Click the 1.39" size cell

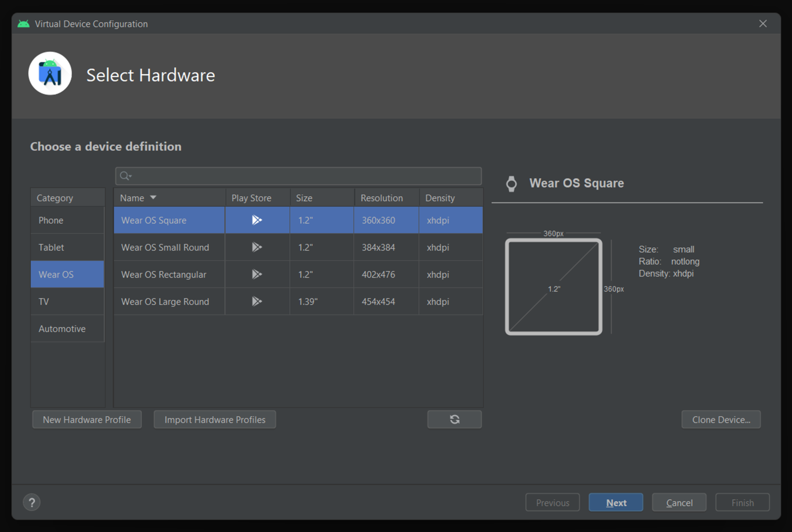click(322, 301)
